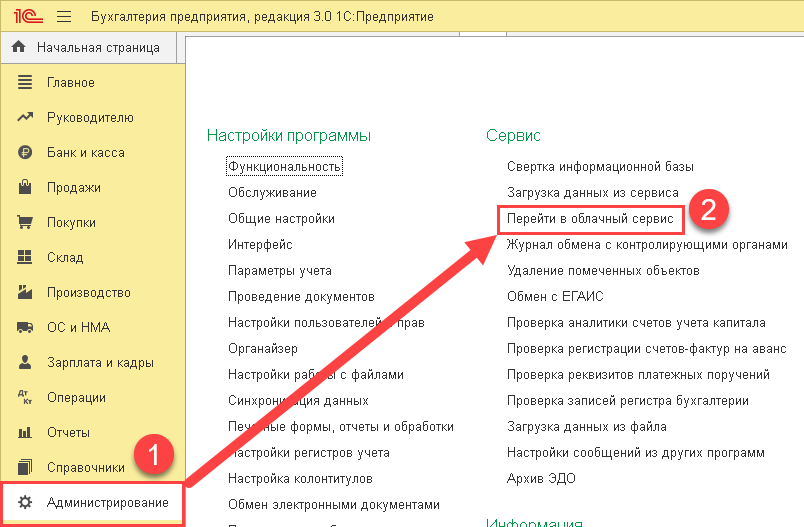804x527 pixels.
Task: Open the Руководителю section
Action: [x=90, y=117]
